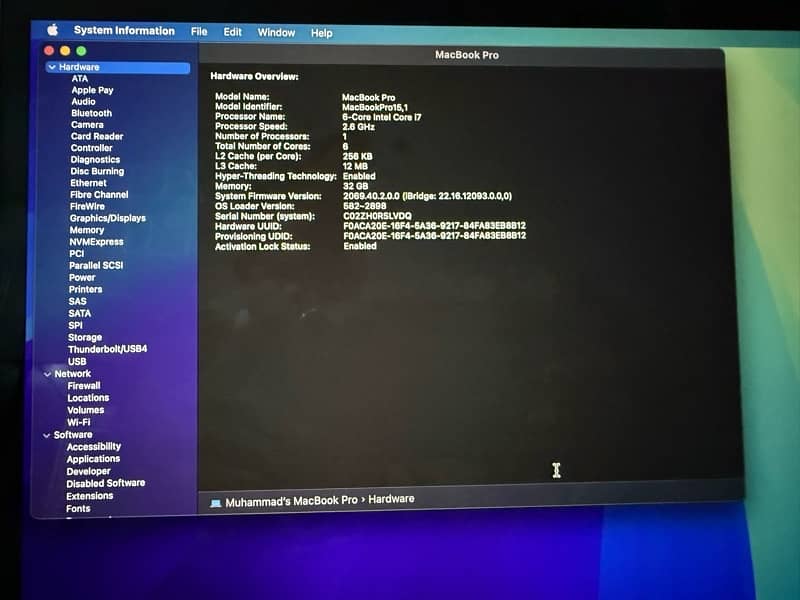
Task: Select Bluetooth in the sidebar
Action: coord(91,113)
